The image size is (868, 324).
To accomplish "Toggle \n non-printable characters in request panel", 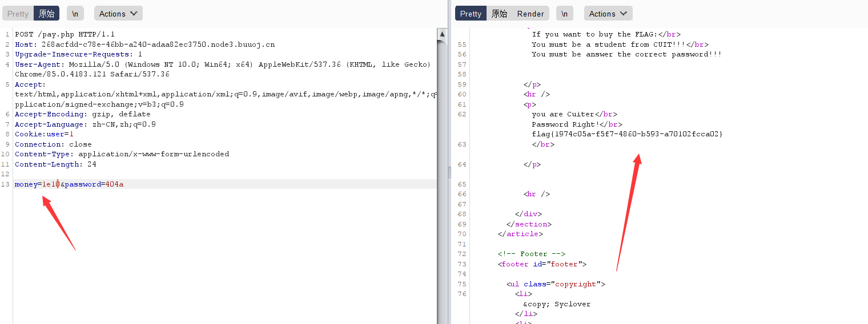I will 75,14.
